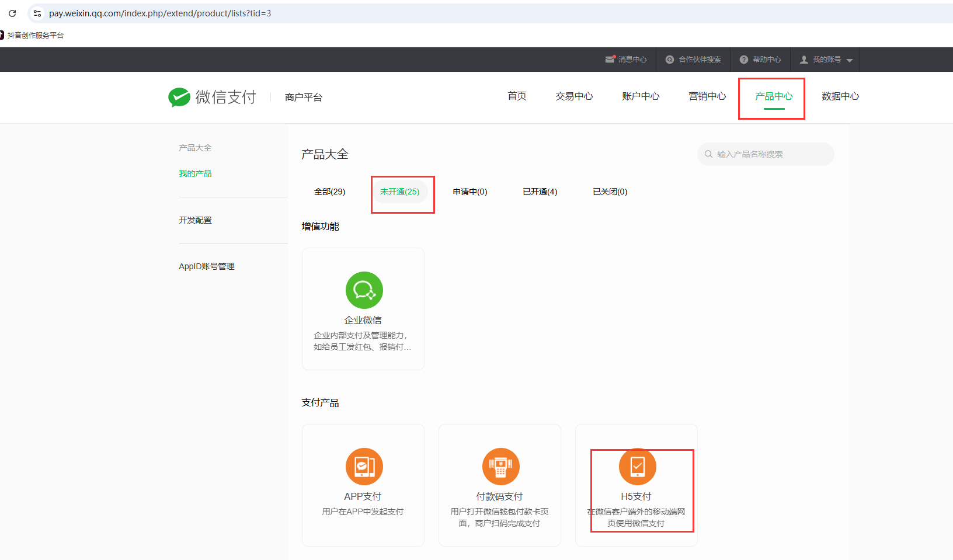Open 交易中心 navigation item
Viewport: 953px width, 560px height.
(x=574, y=96)
